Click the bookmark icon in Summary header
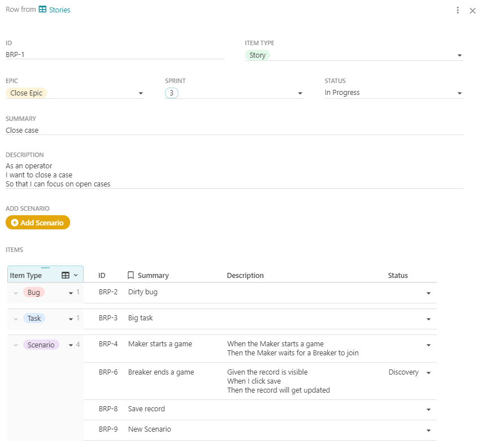The width and height of the screenshot is (479, 448). [130, 275]
